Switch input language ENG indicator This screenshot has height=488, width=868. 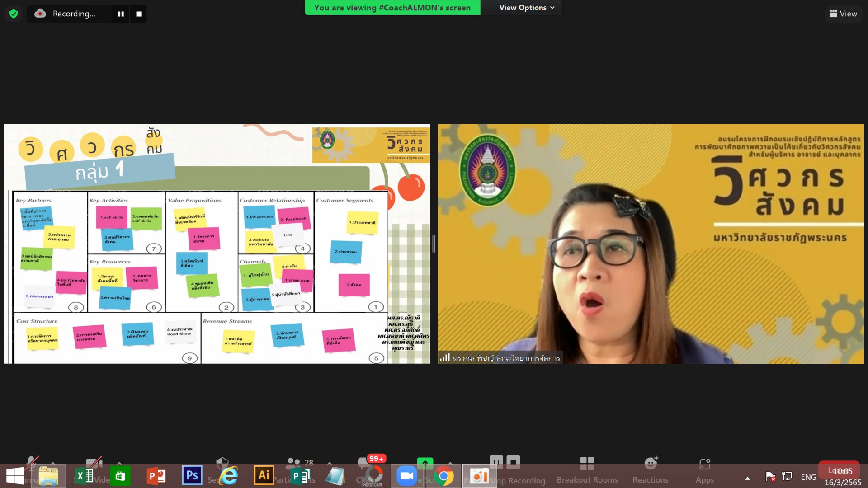coord(808,477)
